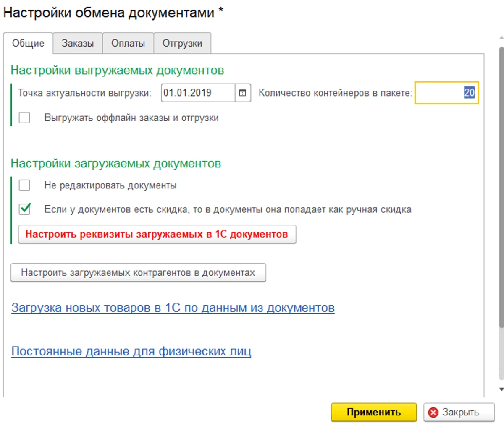504x423 pixels.
Task: Enable Выгружать оффлайн заказы и отгрузки checkbox
Action: [x=25, y=118]
